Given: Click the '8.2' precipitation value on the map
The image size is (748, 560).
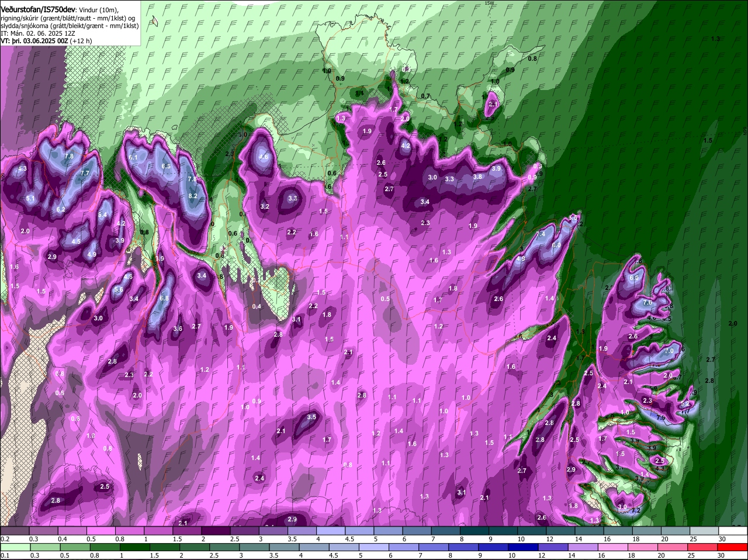Looking at the screenshot, I should coord(193,196).
